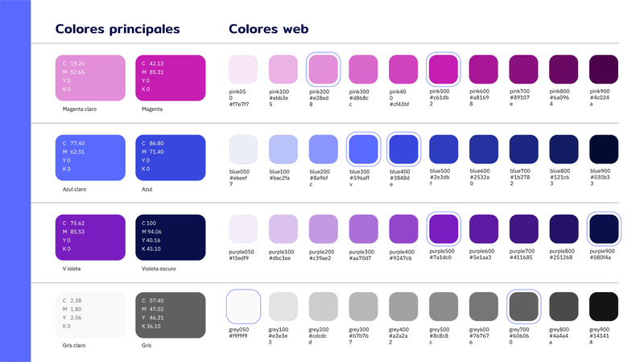The width and height of the screenshot is (644, 362).
Task: Select the highlighted pink500 swatch
Action: 444,69
